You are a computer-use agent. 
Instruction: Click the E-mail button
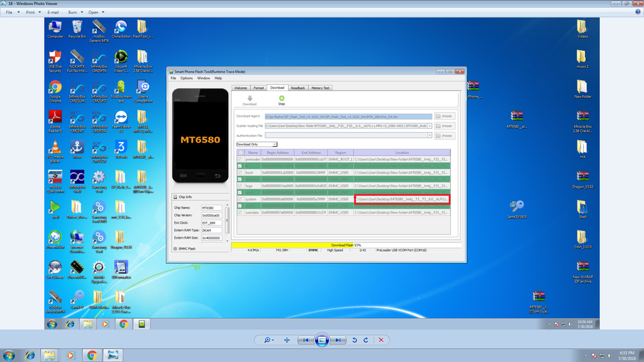(x=53, y=12)
